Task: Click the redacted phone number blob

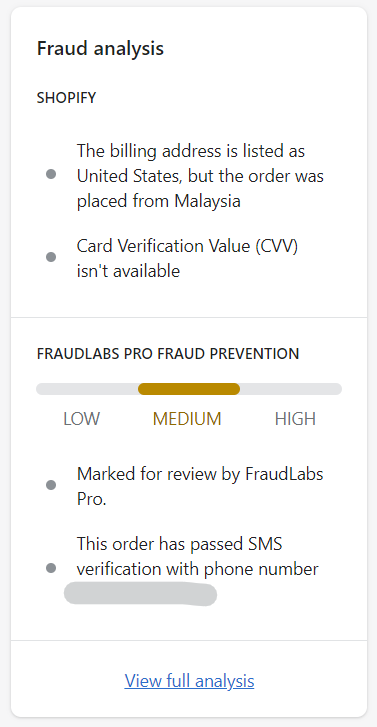Action: coord(141,594)
